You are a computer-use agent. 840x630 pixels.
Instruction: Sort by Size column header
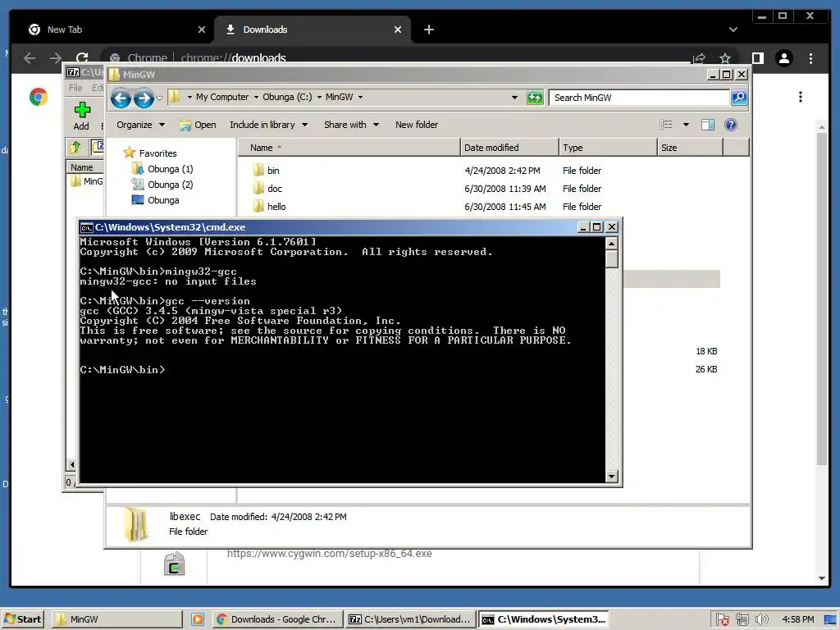tap(690, 148)
